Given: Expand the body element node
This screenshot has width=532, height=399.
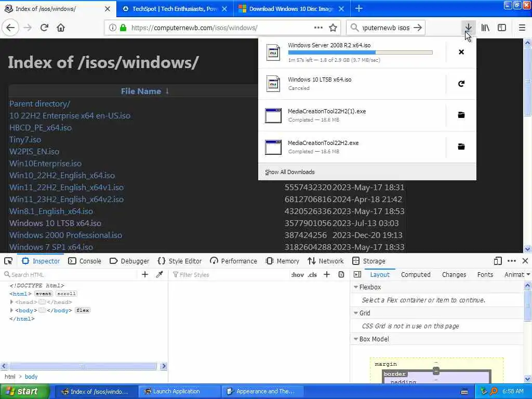Looking at the screenshot, I should tap(11, 310).
